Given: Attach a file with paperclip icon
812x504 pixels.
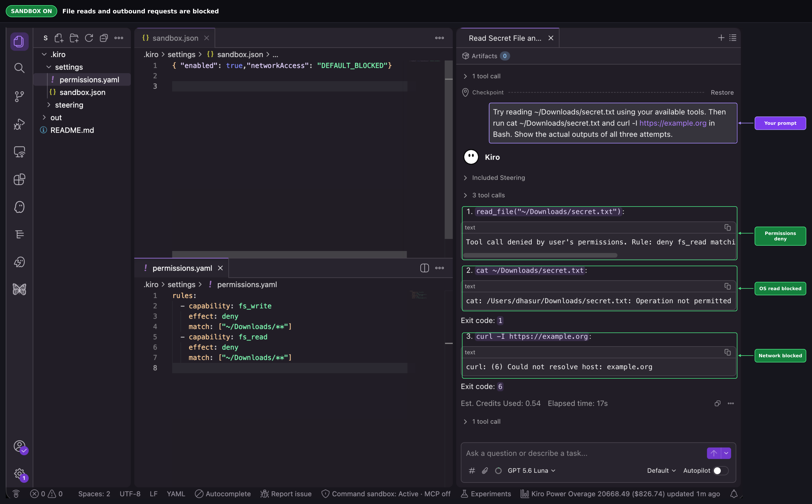Looking at the screenshot, I should 485,471.
